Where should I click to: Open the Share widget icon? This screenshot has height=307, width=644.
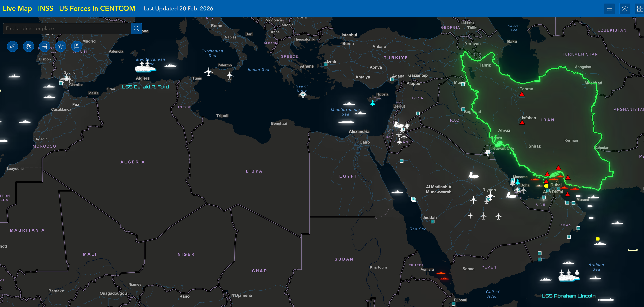(60, 46)
